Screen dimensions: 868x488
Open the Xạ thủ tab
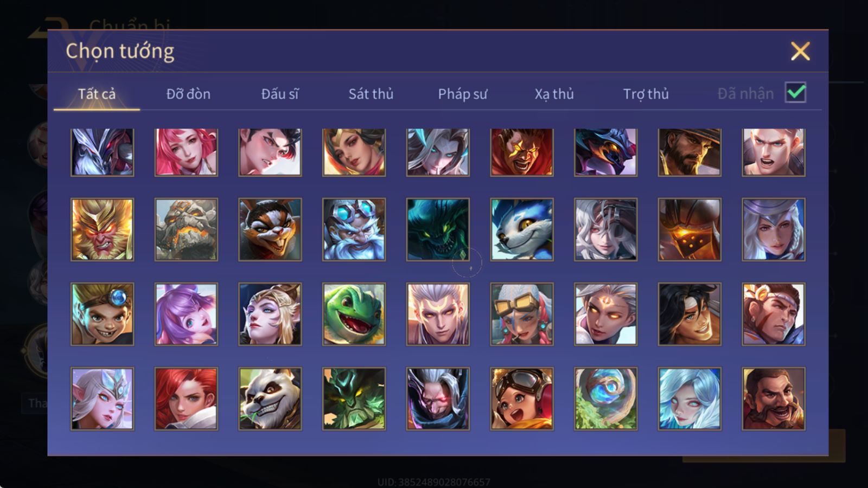click(x=554, y=94)
